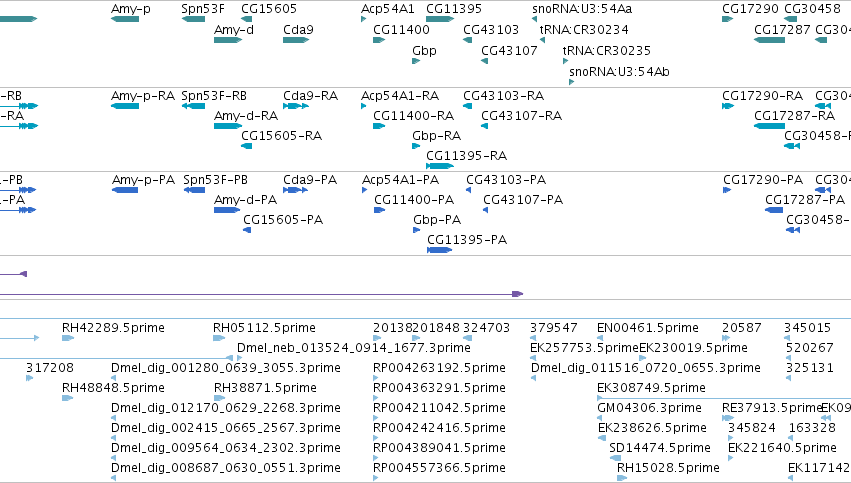This screenshot has height=483, width=851.
Task: Select the CG43107-RA transcript
Action: (484, 126)
